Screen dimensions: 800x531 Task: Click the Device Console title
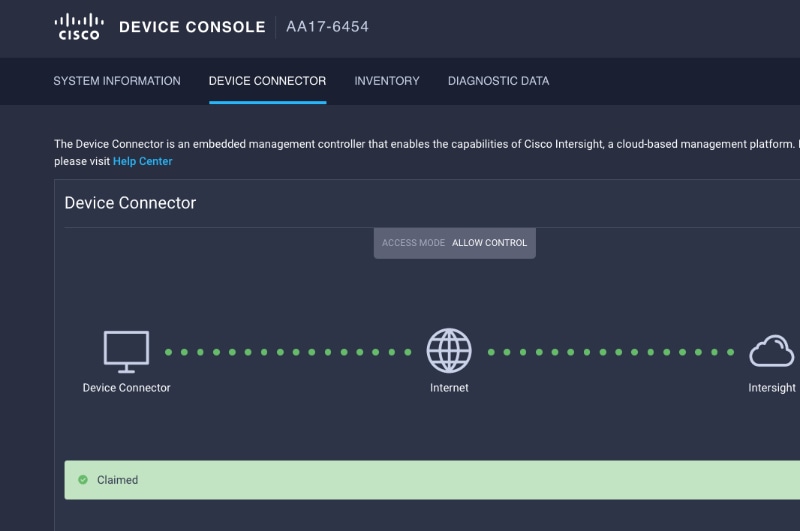tap(192, 27)
